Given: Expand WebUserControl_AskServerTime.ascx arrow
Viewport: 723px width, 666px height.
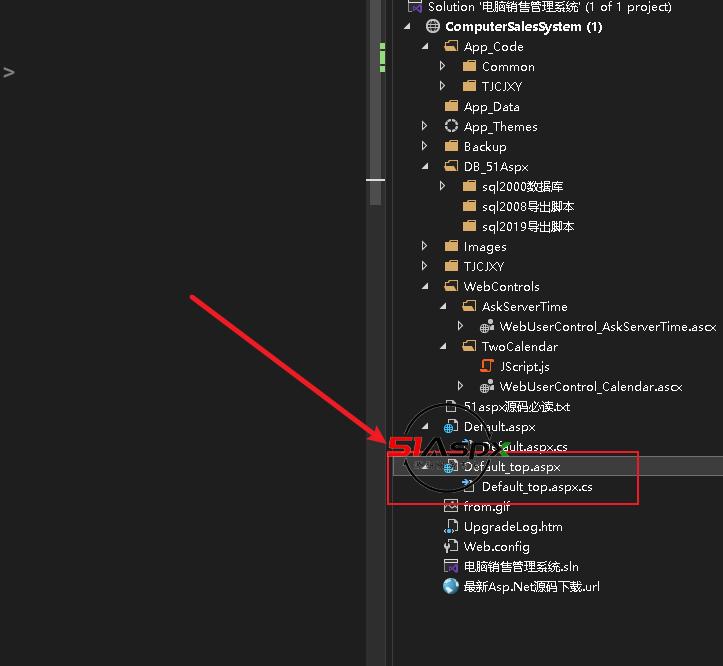Looking at the screenshot, I should 460,326.
